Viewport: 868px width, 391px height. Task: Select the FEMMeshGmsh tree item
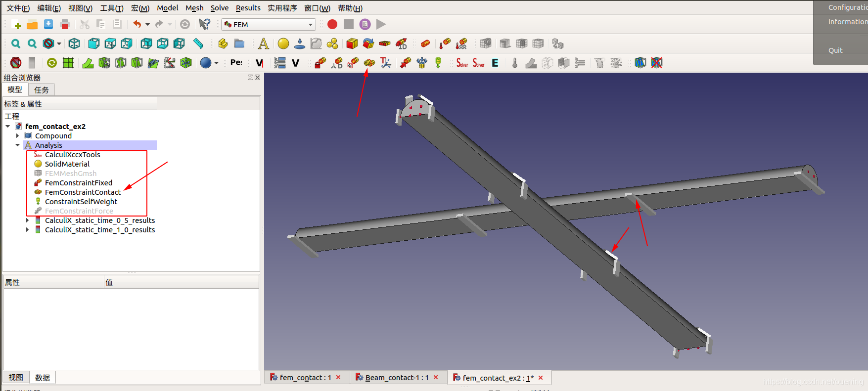71,173
